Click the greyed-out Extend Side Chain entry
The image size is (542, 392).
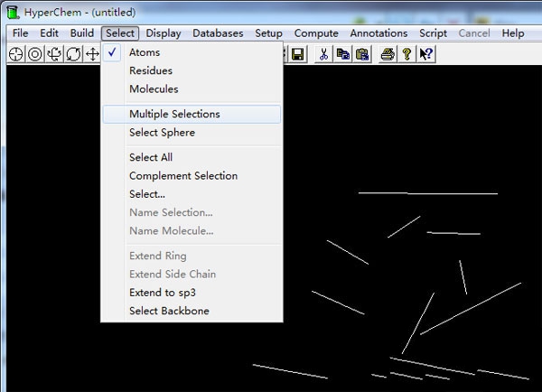click(x=192, y=274)
